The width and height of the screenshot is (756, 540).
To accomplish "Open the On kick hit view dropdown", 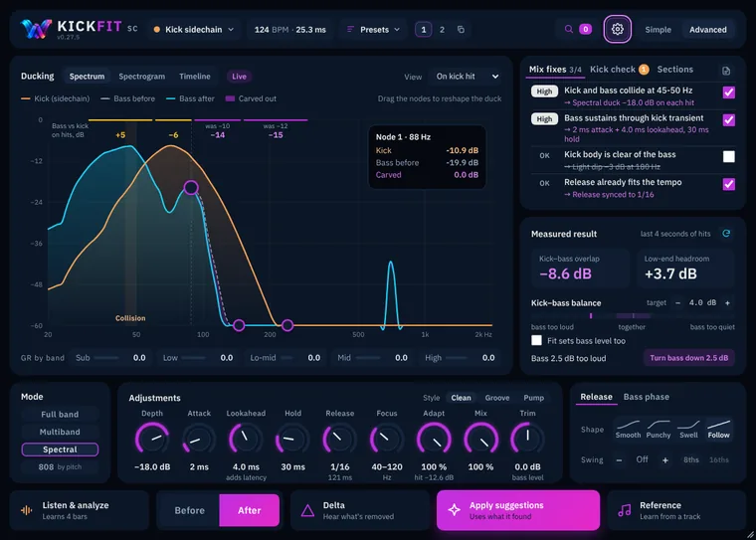I will click(467, 77).
